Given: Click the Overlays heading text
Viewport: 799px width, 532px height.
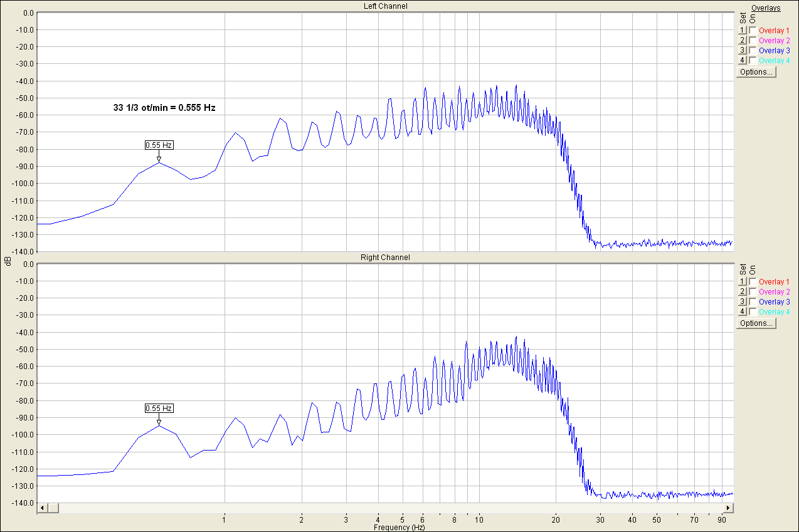Looking at the screenshot, I should [766, 8].
